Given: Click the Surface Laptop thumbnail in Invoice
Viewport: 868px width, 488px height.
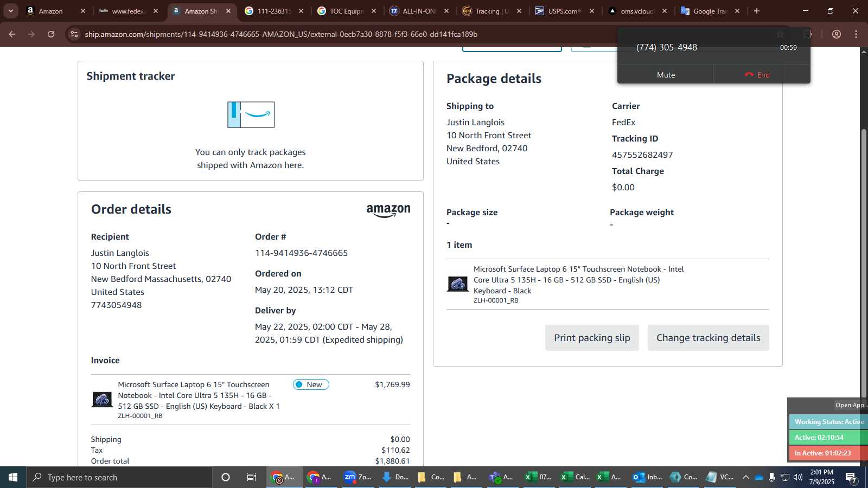Looking at the screenshot, I should point(102,400).
